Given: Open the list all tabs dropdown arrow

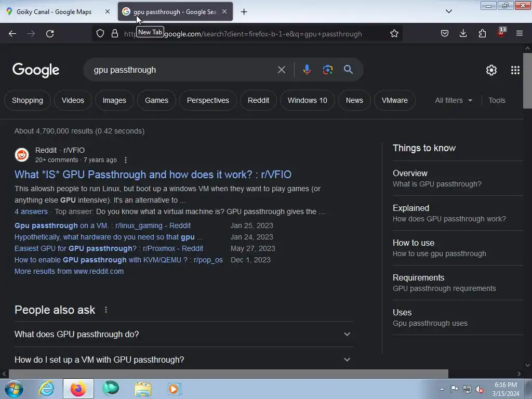Looking at the screenshot, I should coord(448,11).
